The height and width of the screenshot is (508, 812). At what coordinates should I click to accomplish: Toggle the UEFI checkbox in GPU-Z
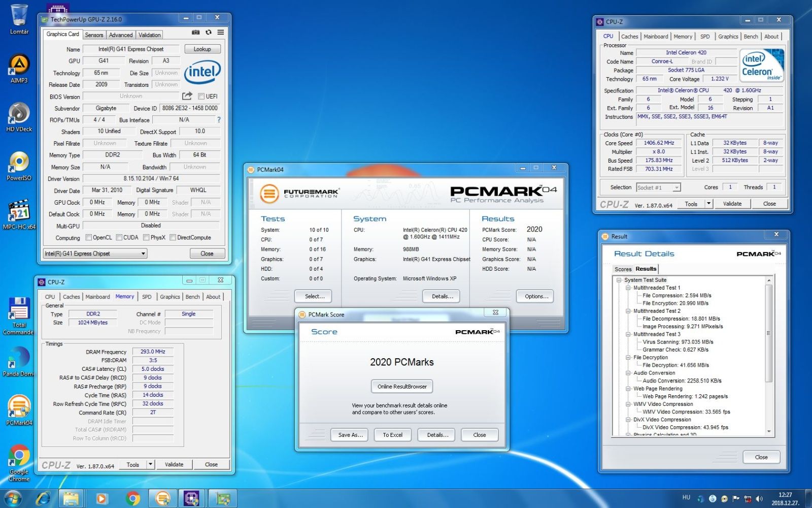tap(201, 97)
